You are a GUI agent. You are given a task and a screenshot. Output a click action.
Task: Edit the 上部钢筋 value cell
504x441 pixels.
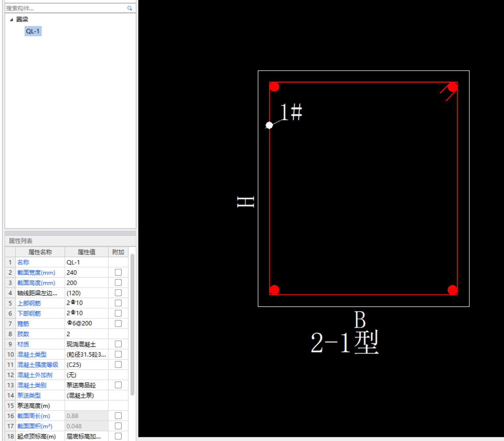[x=86, y=303]
